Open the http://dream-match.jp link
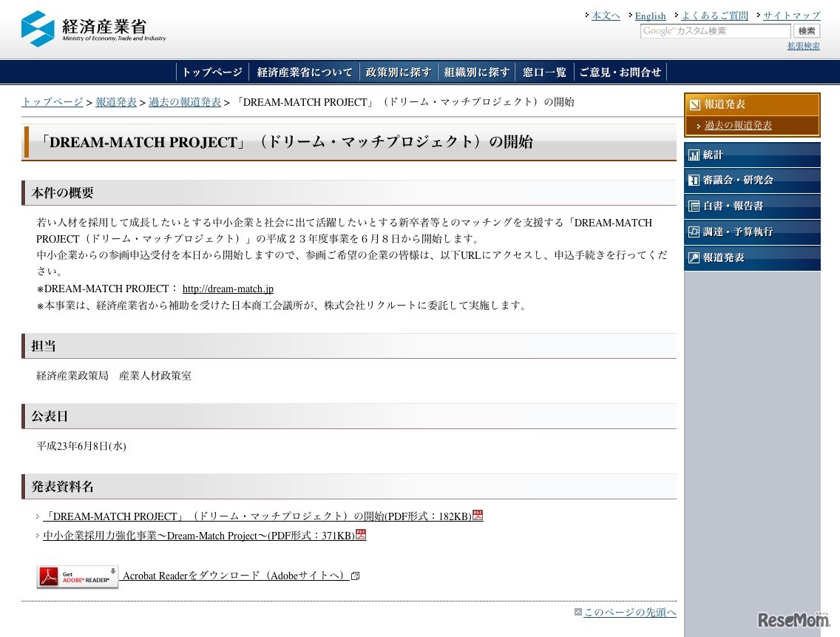Viewport: 840px width, 637px height. (228, 289)
